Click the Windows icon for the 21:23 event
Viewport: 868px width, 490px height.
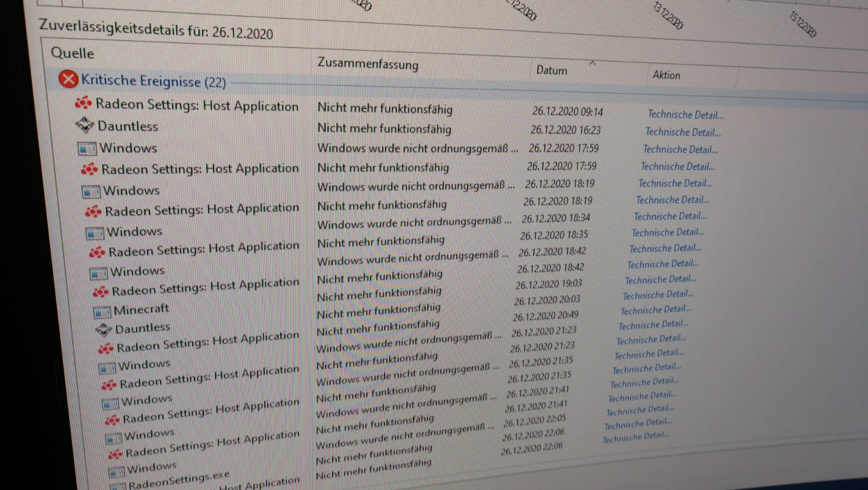click(107, 368)
